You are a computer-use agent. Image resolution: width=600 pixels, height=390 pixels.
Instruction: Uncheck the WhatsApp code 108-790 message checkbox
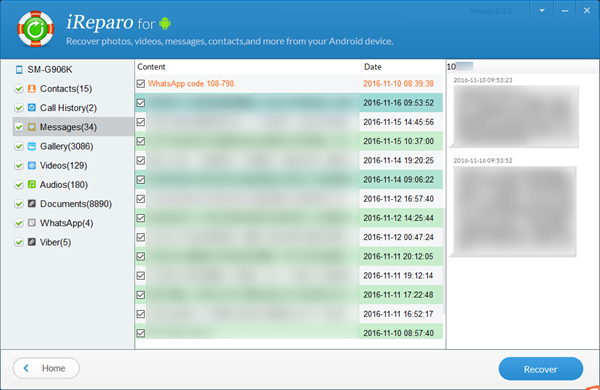coord(141,83)
